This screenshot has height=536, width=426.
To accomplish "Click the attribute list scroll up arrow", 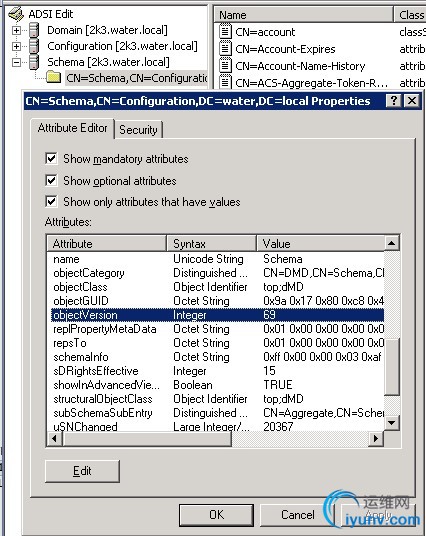I will coord(391,243).
